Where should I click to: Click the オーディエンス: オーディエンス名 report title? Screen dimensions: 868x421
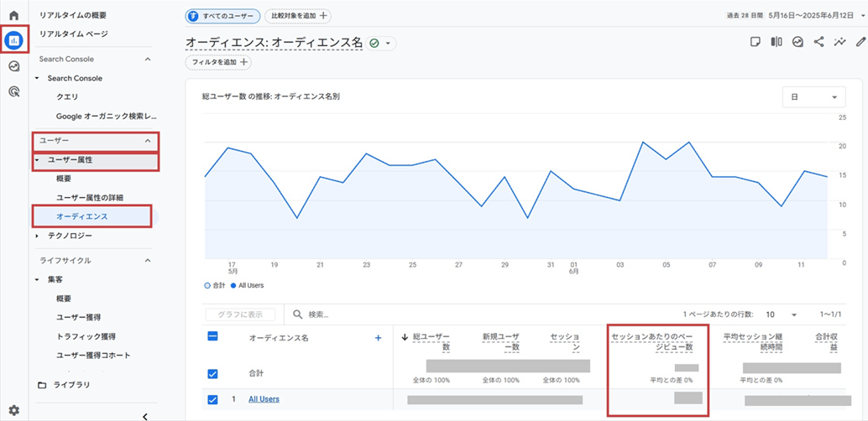click(274, 43)
